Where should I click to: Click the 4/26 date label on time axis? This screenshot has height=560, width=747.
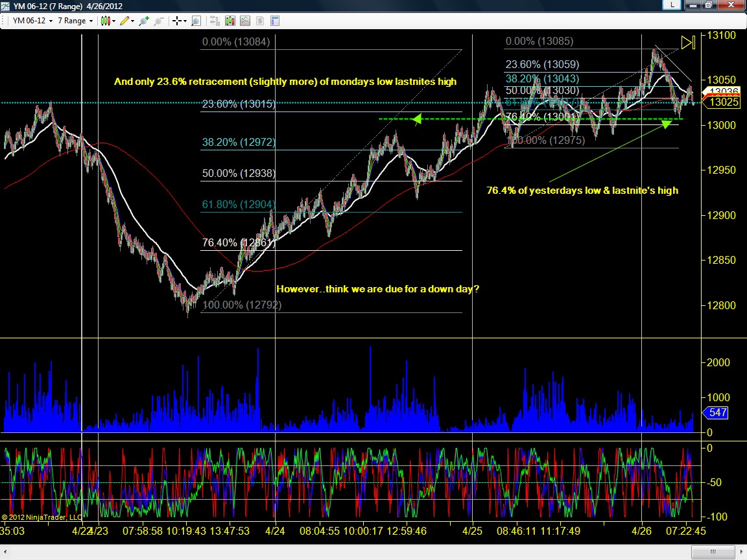pos(642,531)
